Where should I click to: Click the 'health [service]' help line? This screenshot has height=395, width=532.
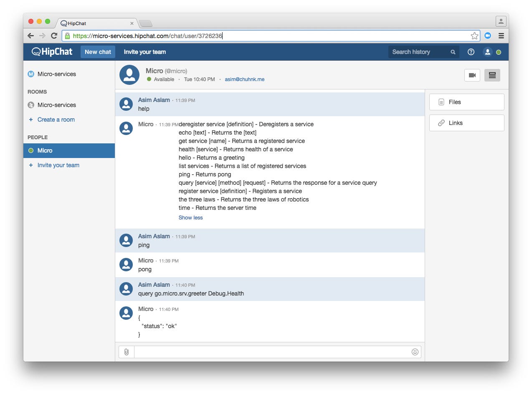coord(236,149)
